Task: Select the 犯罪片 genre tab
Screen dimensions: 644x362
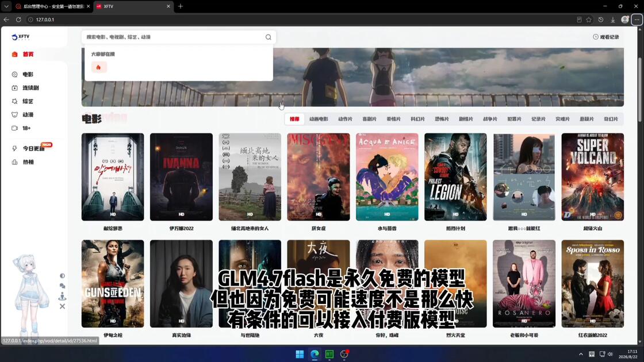Action: (x=514, y=119)
